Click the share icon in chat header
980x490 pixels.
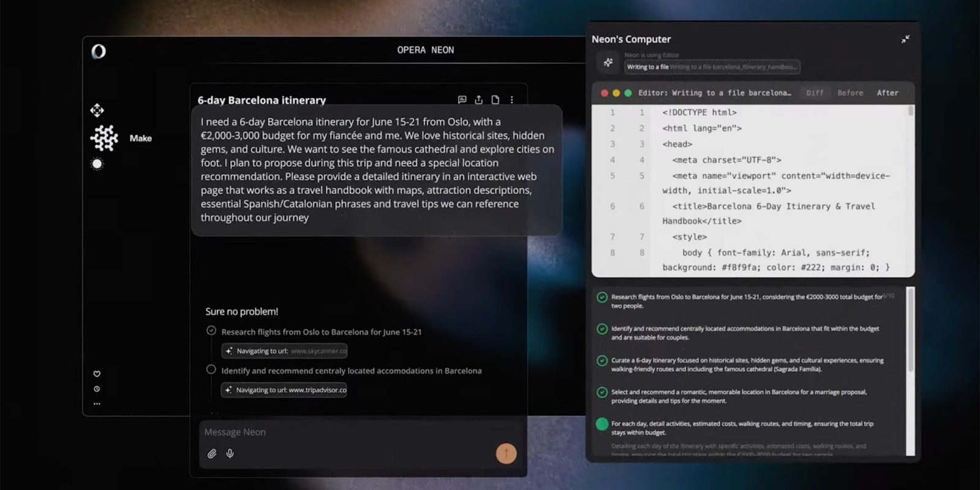478,100
